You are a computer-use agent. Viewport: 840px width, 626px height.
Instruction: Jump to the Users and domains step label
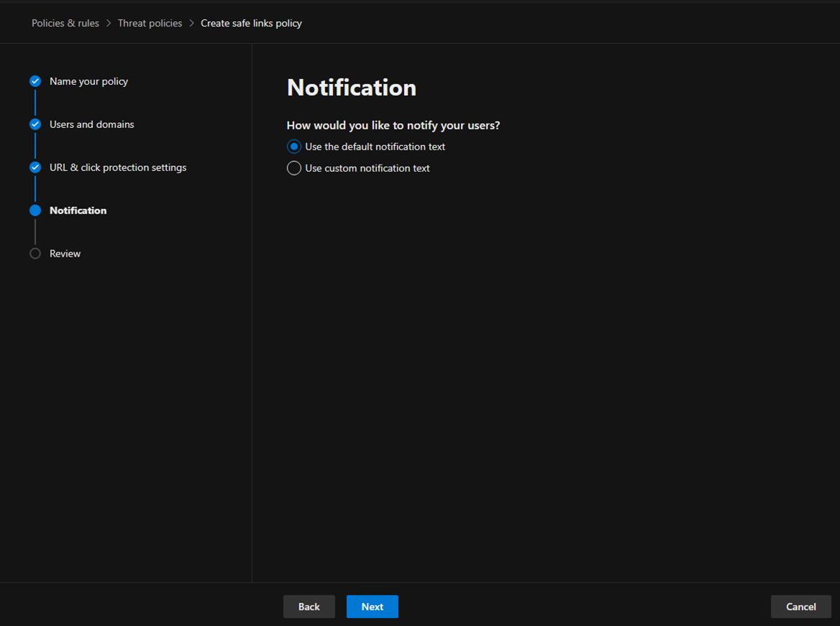pos(91,124)
